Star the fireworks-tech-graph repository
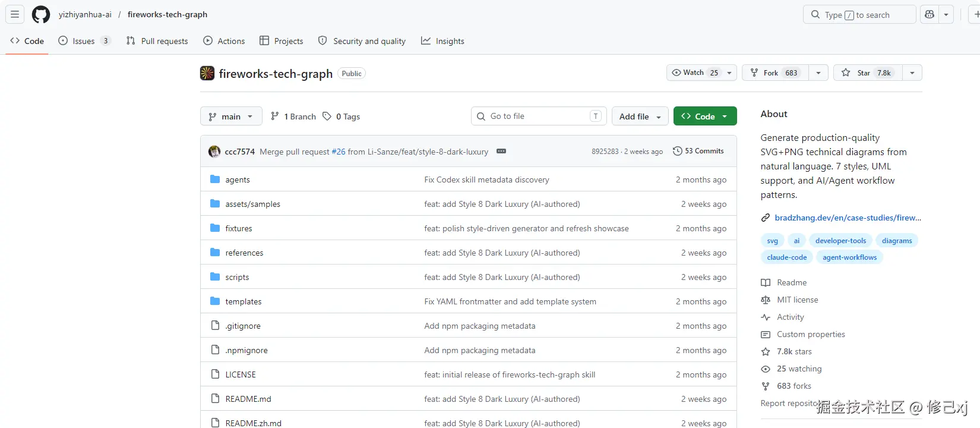 (868, 73)
